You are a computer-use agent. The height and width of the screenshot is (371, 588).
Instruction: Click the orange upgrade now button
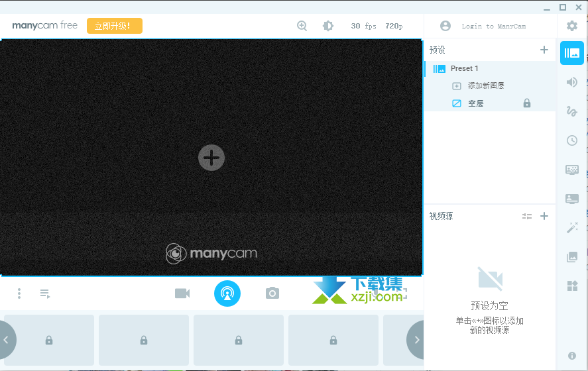[x=115, y=26]
